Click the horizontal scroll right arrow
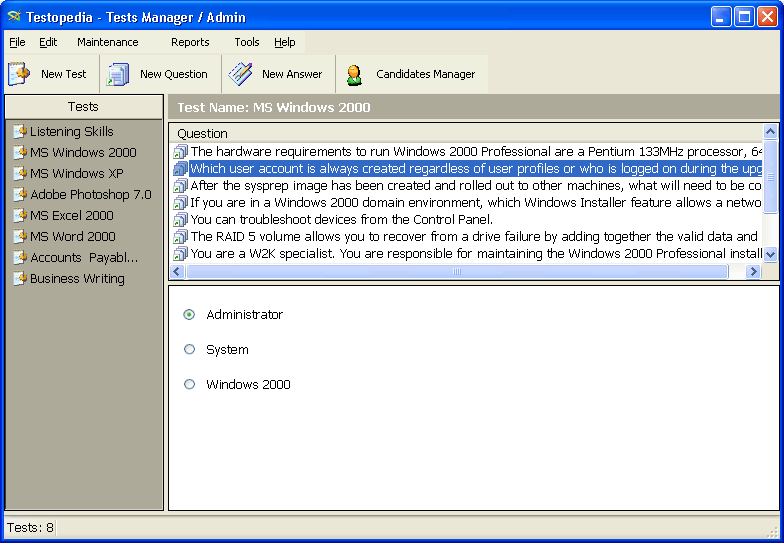The image size is (784, 543). point(753,272)
